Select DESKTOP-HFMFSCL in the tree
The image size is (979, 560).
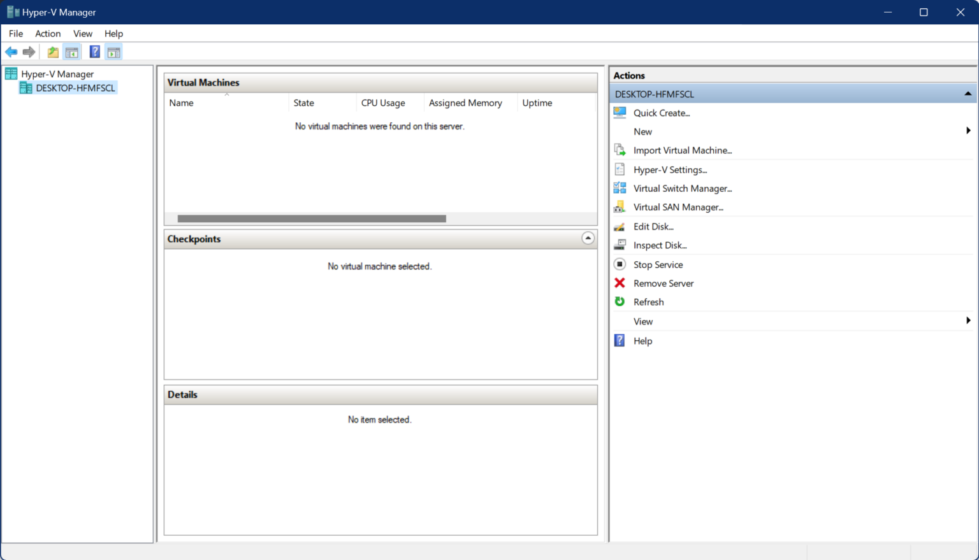73,87
